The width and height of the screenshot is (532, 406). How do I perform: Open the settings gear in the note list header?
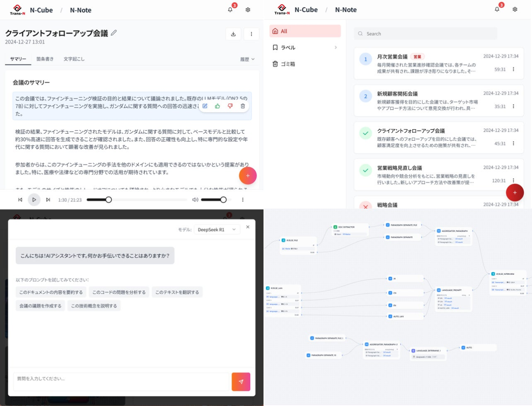[515, 10]
